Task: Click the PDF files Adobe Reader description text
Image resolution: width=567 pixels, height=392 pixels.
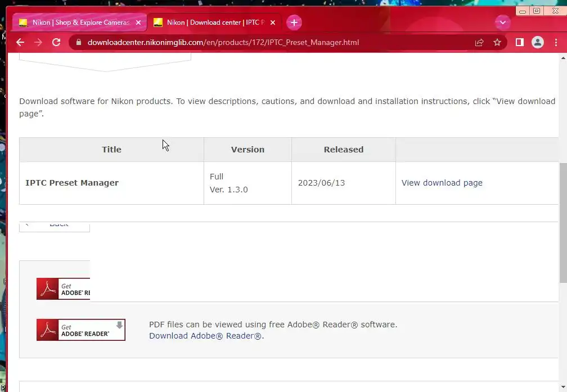Action: pos(273,325)
